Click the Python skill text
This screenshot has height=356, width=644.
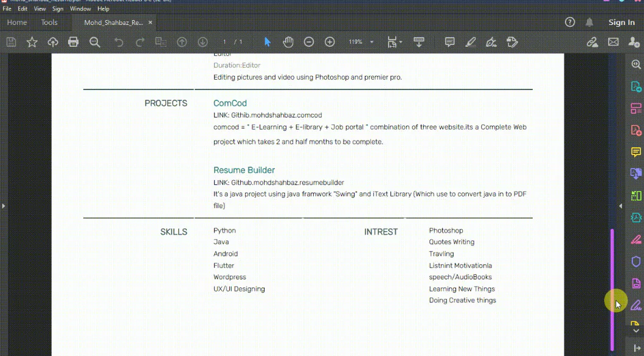[x=224, y=231]
